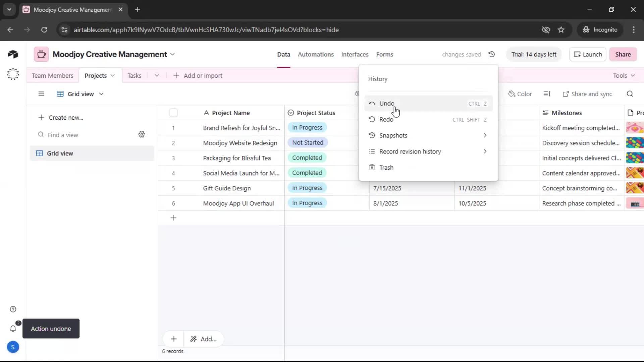Click Share and sync
Viewport: 644px width, 362px height.
[x=587, y=94]
